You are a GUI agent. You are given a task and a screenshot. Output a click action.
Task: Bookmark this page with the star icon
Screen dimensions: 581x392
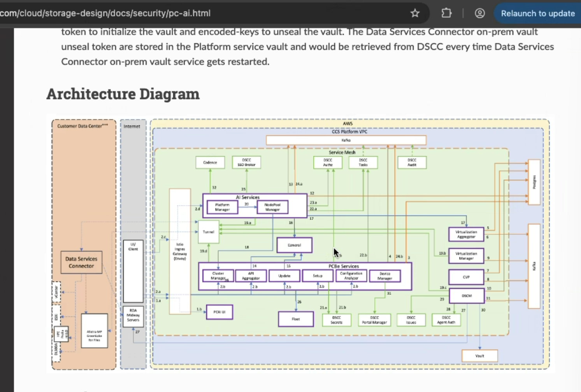(x=415, y=13)
